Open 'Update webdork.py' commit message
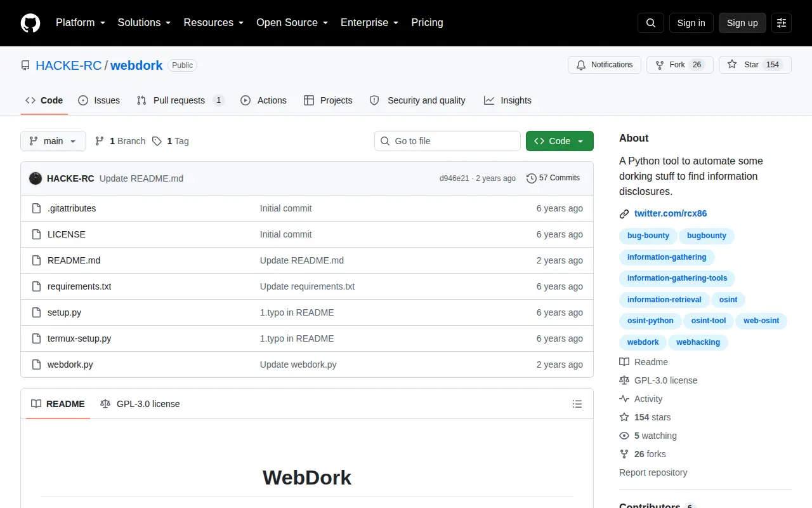The height and width of the screenshot is (508, 812). click(x=298, y=364)
